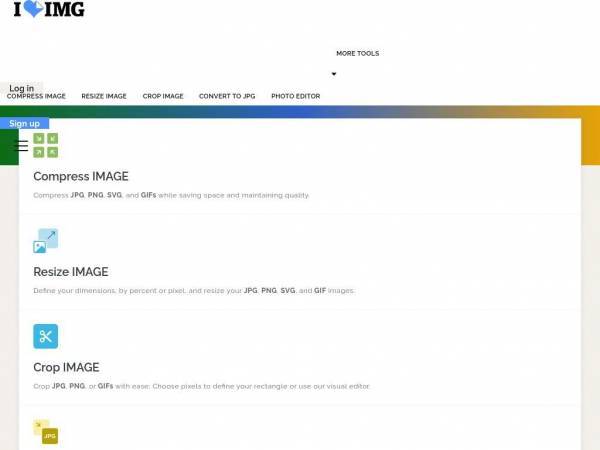
Task: Open the Crop IMAGE heading link
Action: click(x=66, y=367)
